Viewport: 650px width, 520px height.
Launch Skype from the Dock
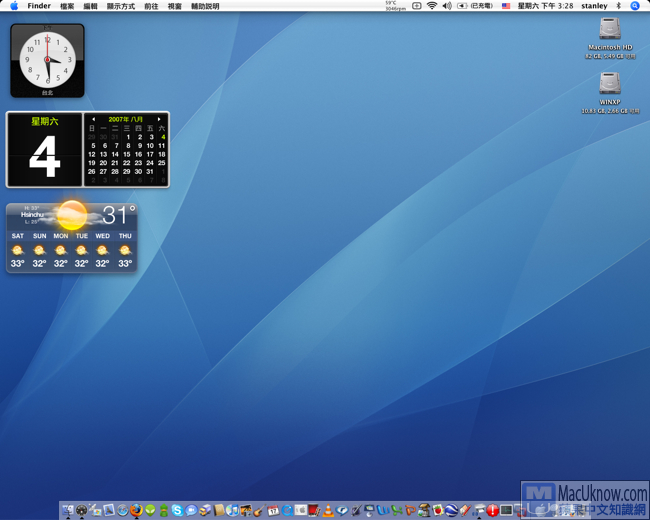click(177, 510)
